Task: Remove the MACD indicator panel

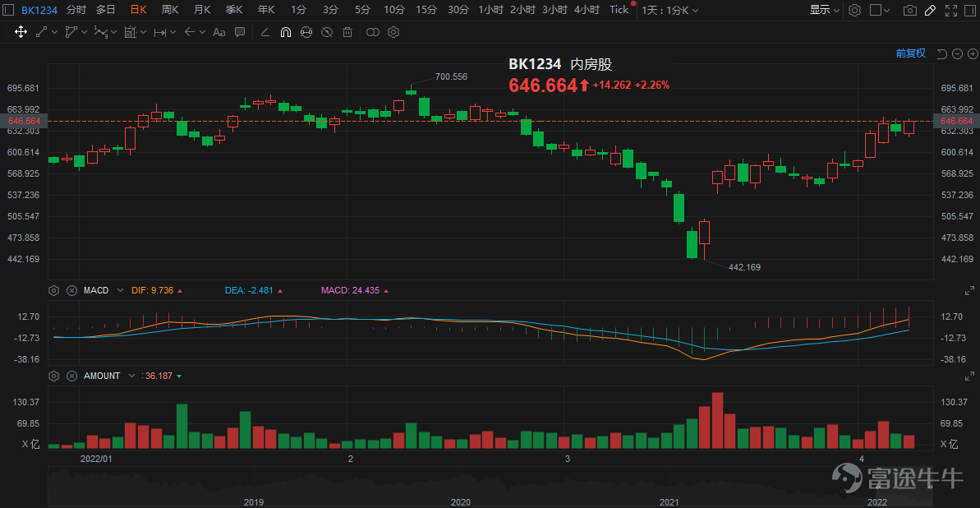Action: click(71, 290)
